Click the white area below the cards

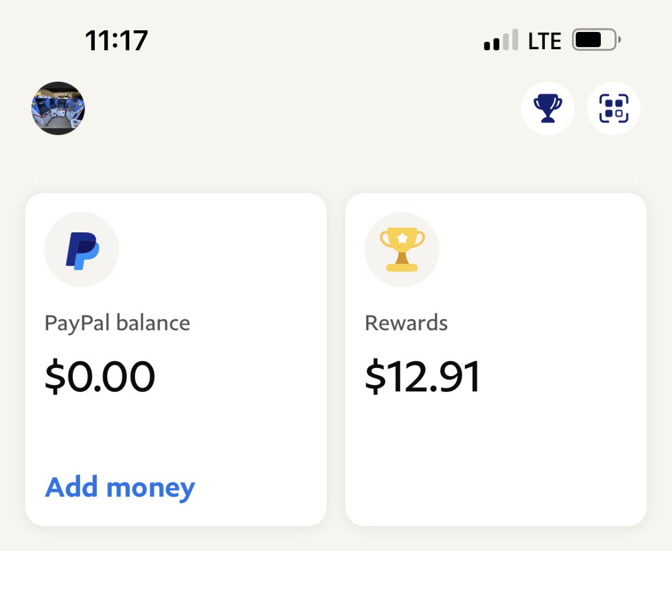pos(336,582)
